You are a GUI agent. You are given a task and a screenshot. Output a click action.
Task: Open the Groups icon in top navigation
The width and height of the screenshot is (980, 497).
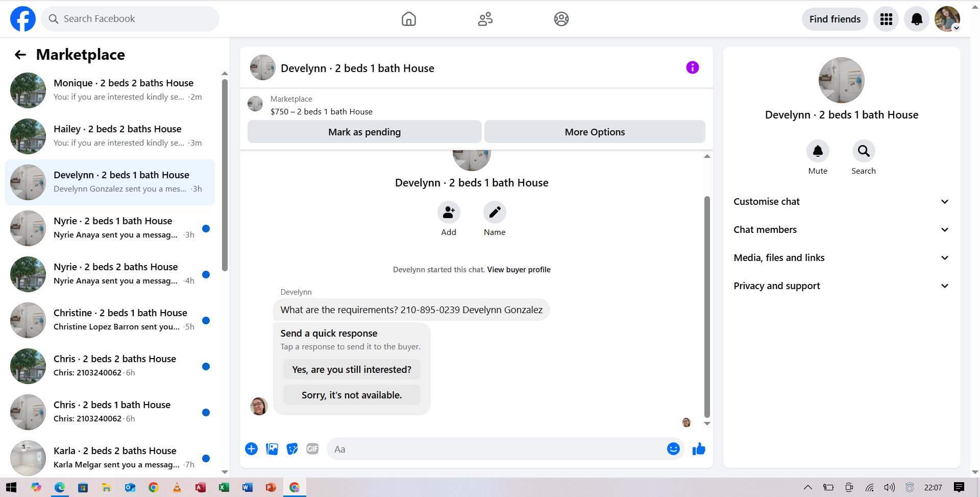561,19
